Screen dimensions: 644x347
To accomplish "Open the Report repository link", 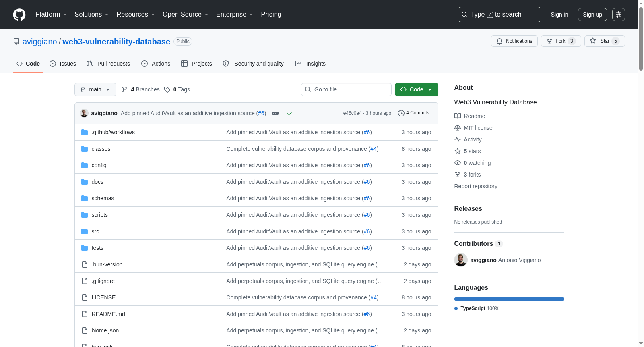I will point(476,186).
